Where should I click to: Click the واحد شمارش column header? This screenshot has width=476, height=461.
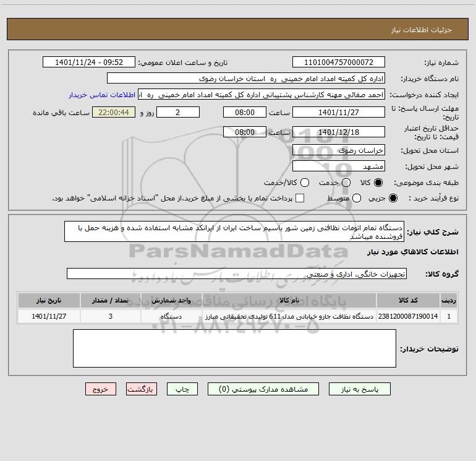click(171, 300)
